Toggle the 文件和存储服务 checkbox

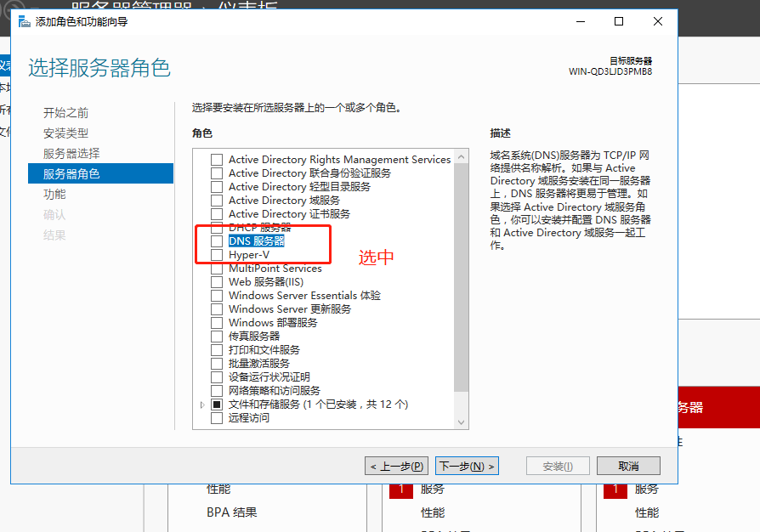217,404
